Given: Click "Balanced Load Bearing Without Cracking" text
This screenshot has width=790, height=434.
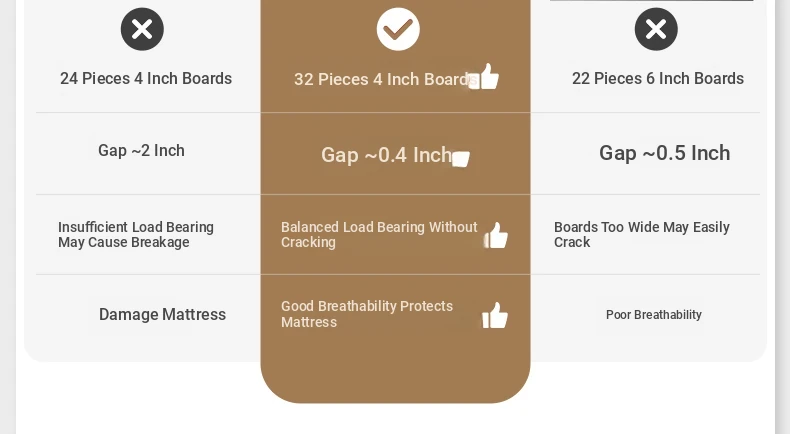Looking at the screenshot, I should pyautogui.click(x=379, y=235).
